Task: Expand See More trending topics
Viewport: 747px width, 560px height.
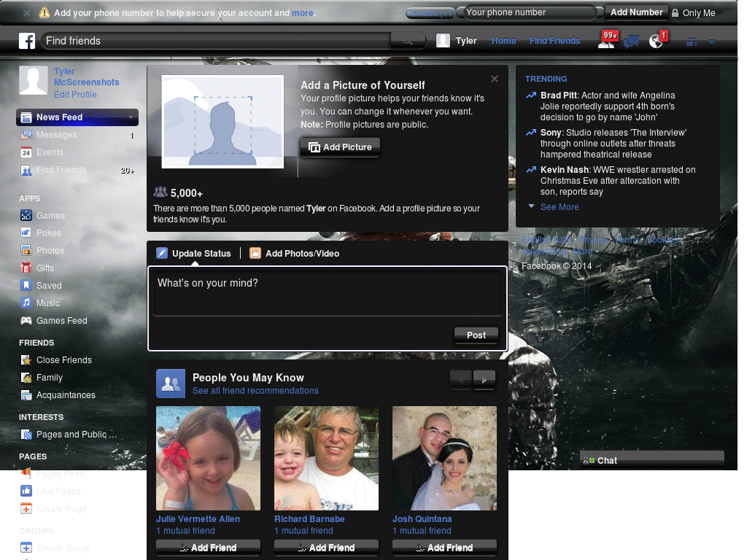Action: [x=560, y=206]
